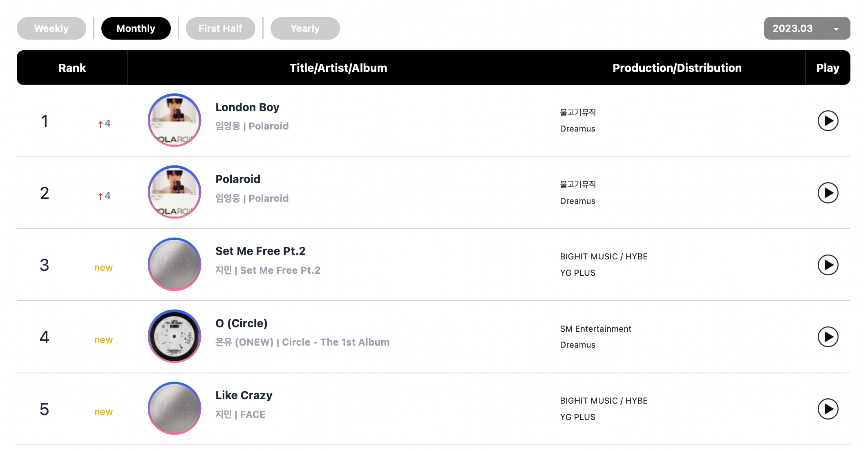Open the Like Crazy title link

(x=244, y=395)
